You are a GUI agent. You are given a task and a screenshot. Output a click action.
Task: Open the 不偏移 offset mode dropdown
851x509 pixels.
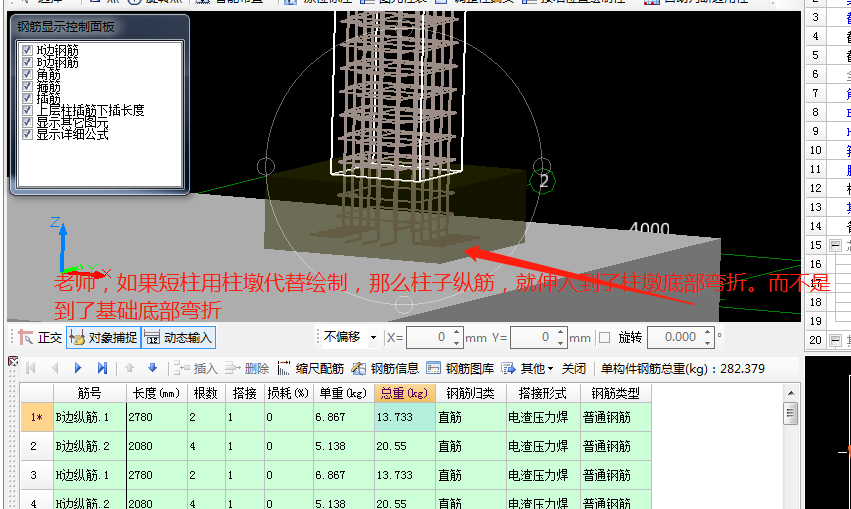click(373, 338)
